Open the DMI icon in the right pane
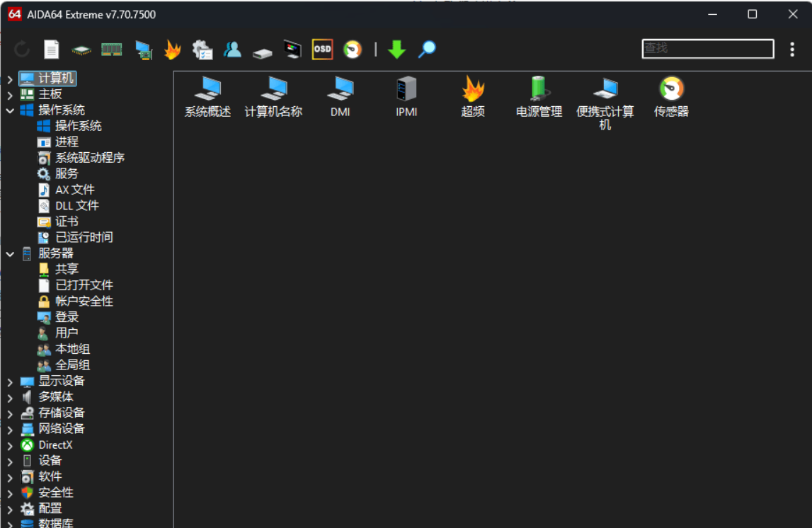This screenshot has height=528, width=812. tap(341, 97)
